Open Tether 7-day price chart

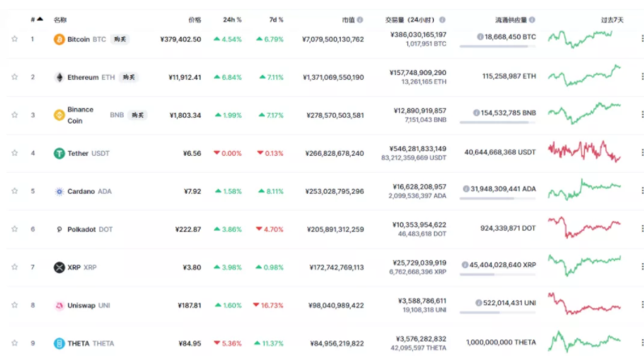click(584, 151)
